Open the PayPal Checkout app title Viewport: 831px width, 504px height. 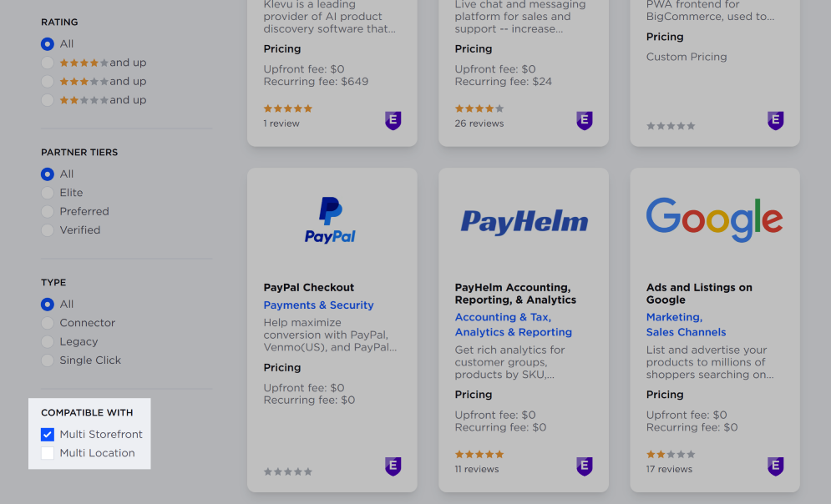pos(308,287)
